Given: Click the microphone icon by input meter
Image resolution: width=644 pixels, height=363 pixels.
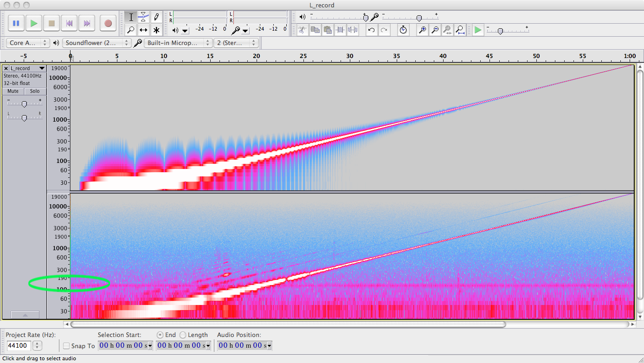Looking at the screenshot, I should point(236,30).
